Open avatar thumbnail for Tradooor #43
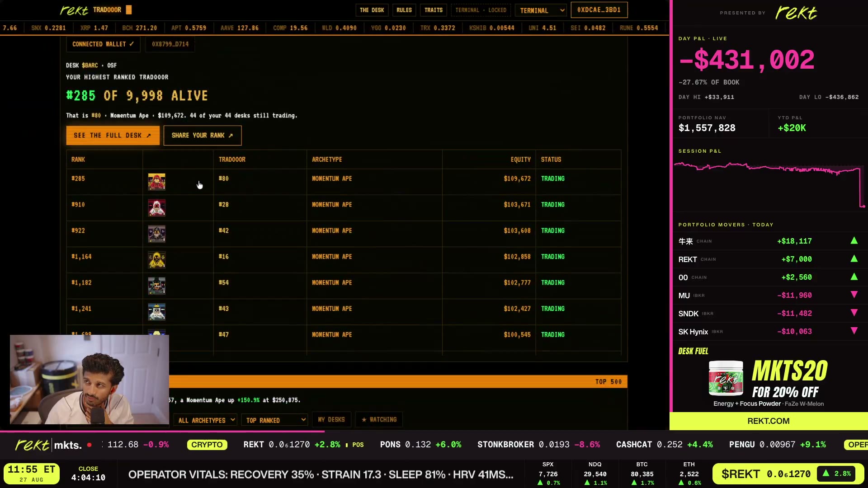Image resolution: width=868 pixels, height=488 pixels. tap(156, 312)
